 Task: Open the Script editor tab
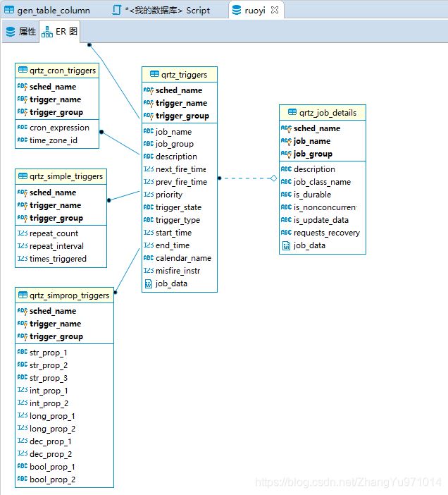(x=161, y=11)
